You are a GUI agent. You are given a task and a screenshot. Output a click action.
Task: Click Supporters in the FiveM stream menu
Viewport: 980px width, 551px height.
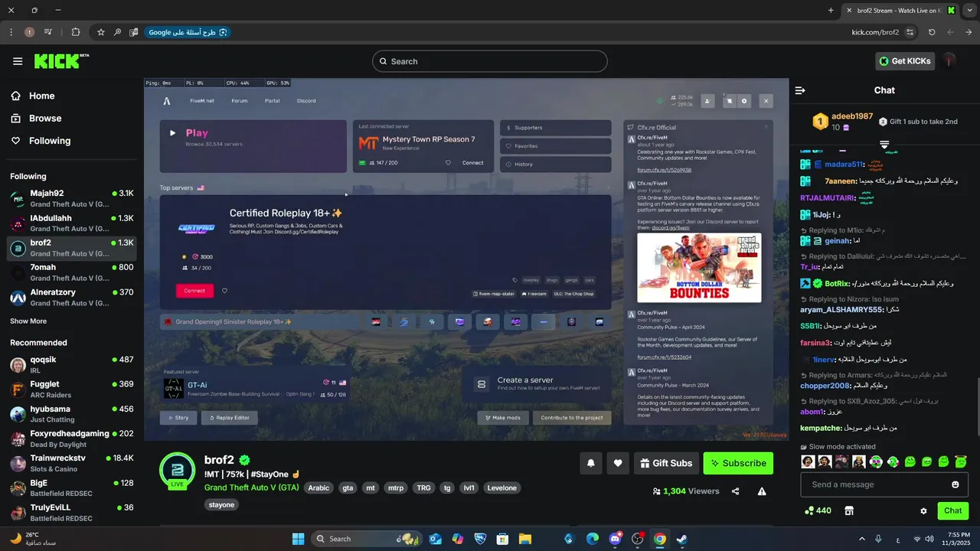tap(556, 128)
